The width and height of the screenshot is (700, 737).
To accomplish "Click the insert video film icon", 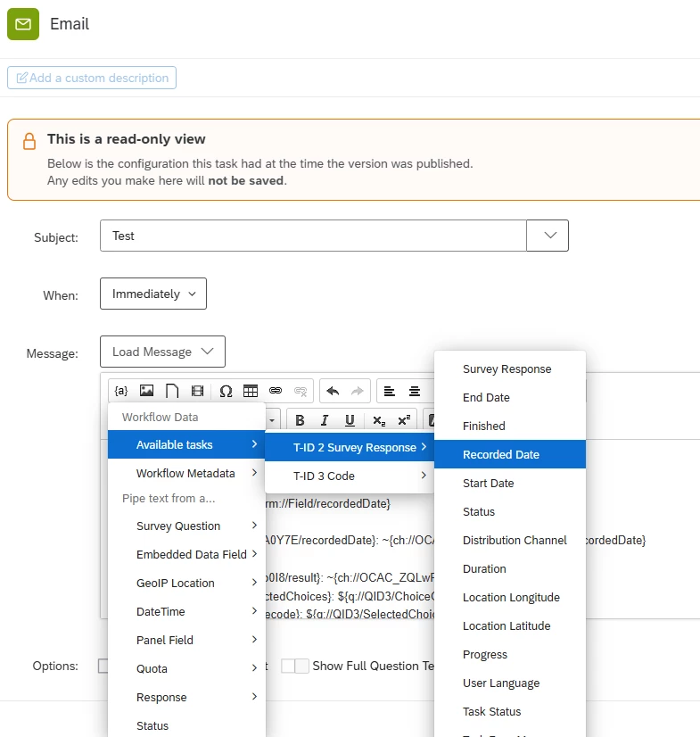I will tap(197, 391).
